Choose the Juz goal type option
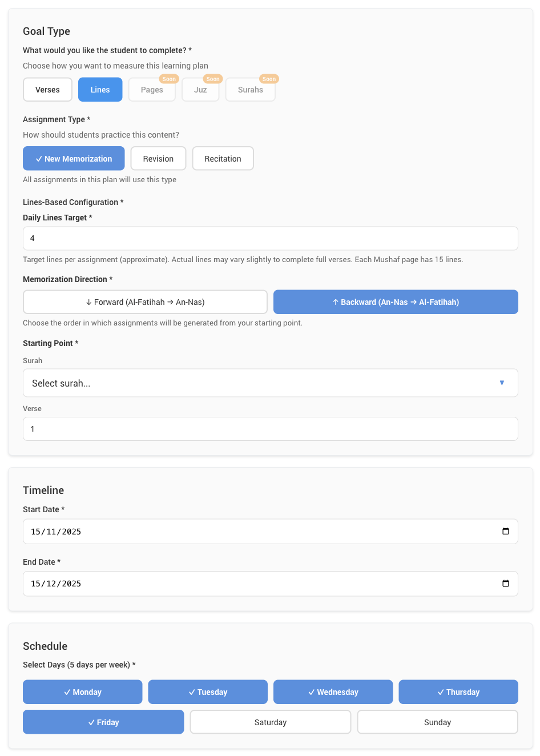Image resolution: width=540 pixels, height=756 pixels. click(200, 90)
